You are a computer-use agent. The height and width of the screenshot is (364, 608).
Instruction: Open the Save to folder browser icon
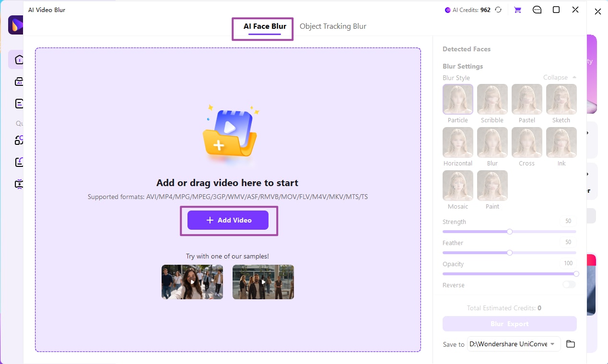[570, 344]
